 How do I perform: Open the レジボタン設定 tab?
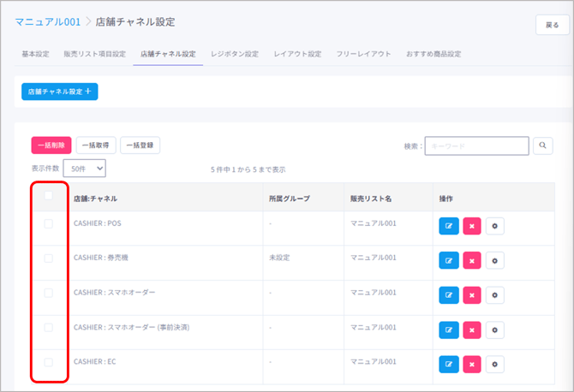(235, 54)
